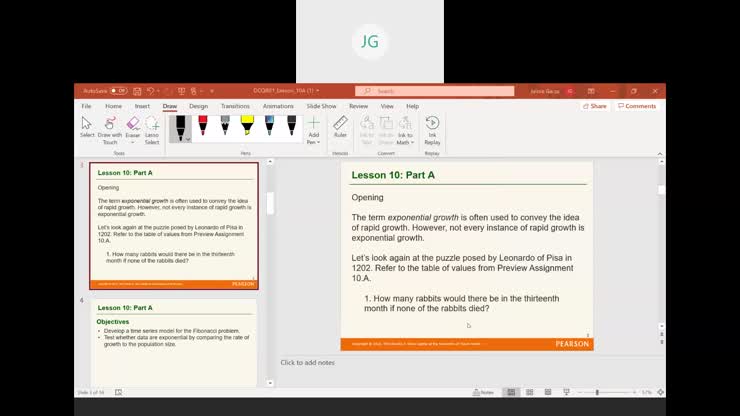740x416 pixels.
Task: Expand black pen options arrow
Action: 188,140
